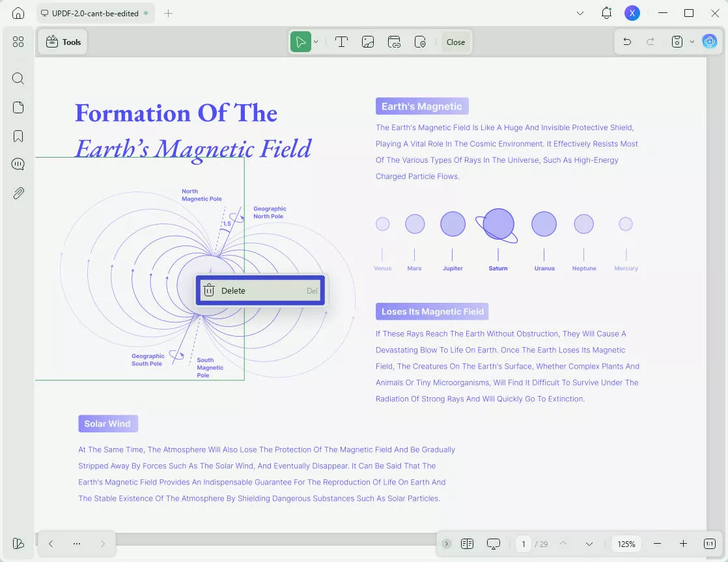
Task: Open the tab list chevron dropdown
Action: tap(580, 13)
